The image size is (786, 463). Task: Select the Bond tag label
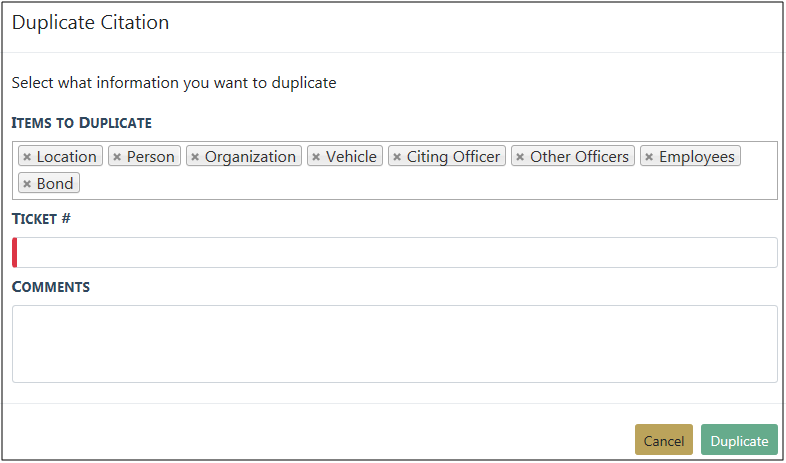(x=55, y=184)
